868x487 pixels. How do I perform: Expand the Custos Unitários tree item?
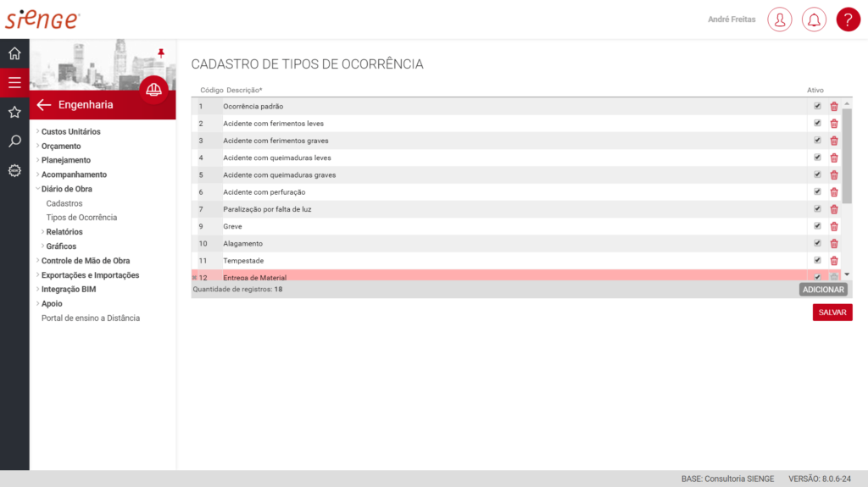(70, 131)
